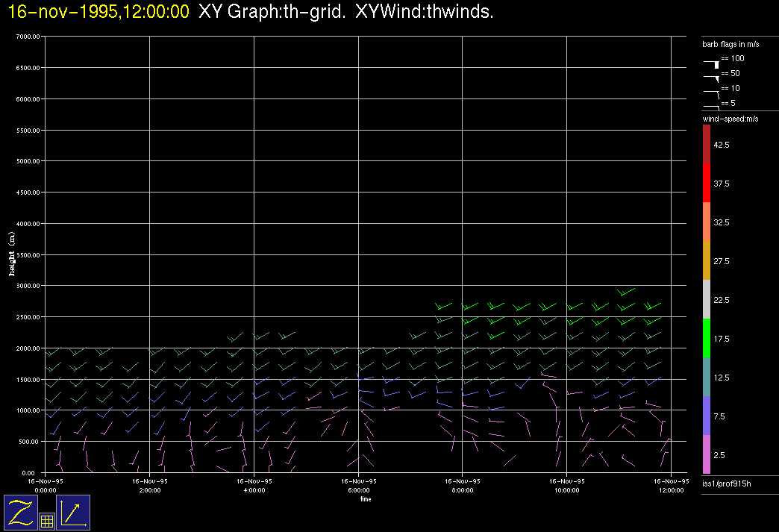Click the 3000.00 height axis tick label
The height and width of the screenshot is (532, 779).
tap(28, 286)
